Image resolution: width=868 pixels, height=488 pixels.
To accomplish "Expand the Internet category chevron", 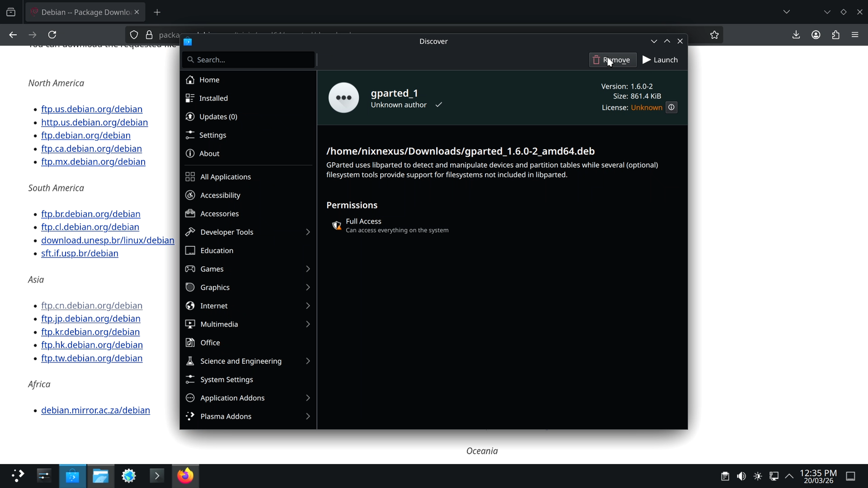I will tap(308, 306).
